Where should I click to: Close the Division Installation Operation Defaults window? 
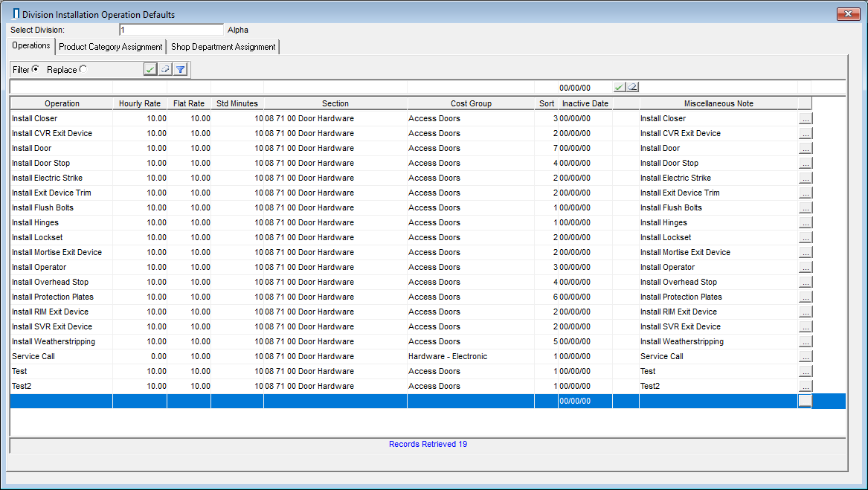pyautogui.click(x=848, y=14)
